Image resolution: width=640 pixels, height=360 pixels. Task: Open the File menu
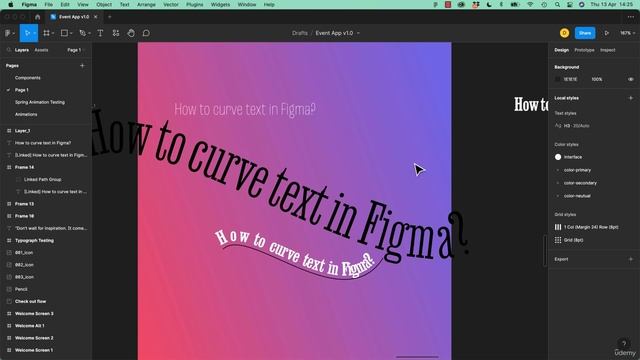(49, 4)
